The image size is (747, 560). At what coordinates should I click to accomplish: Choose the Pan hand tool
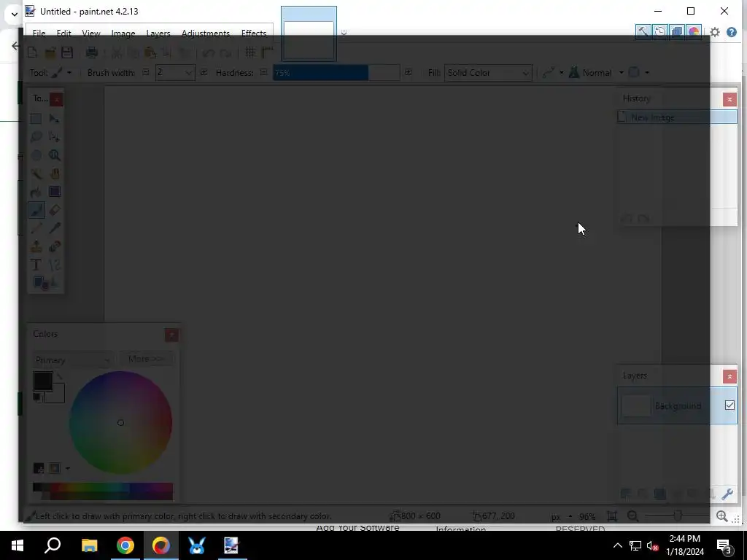click(54, 174)
